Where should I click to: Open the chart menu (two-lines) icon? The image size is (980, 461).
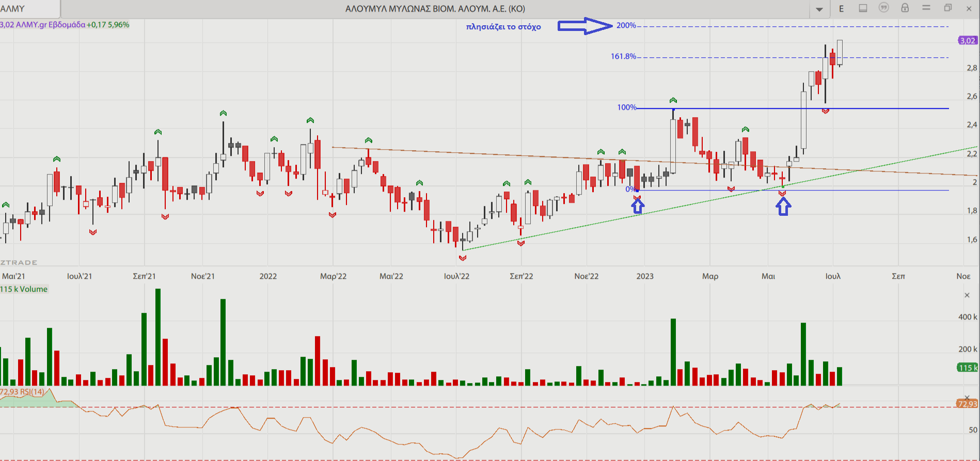point(926,8)
